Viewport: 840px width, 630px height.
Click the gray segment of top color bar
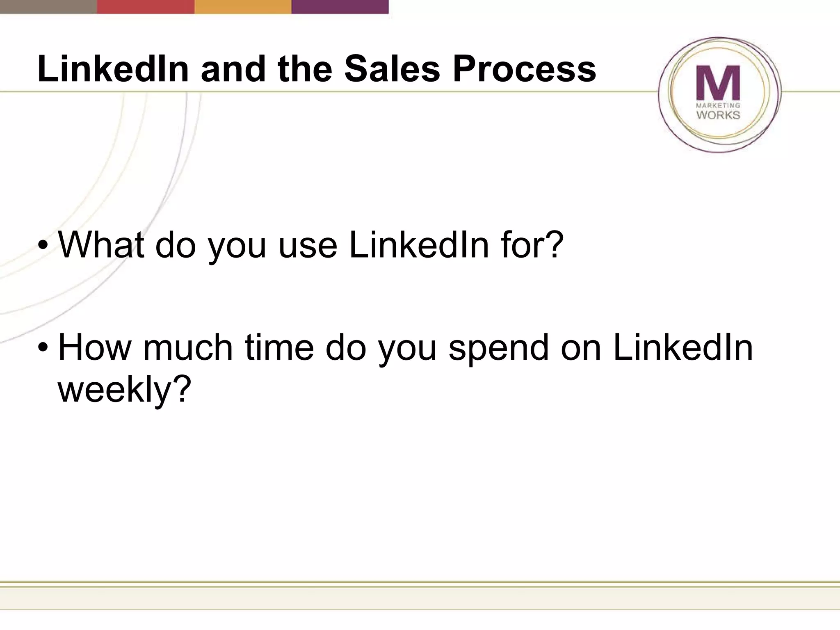click(48, 7)
